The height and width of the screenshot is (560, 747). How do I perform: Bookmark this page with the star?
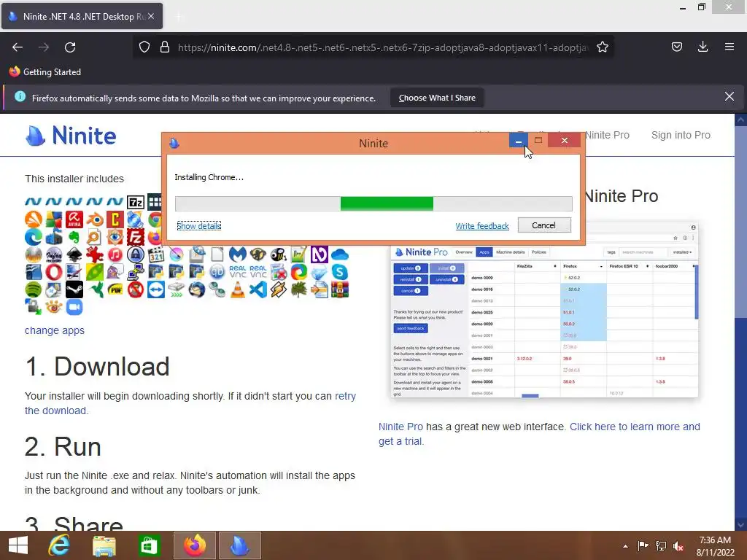tap(603, 47)
